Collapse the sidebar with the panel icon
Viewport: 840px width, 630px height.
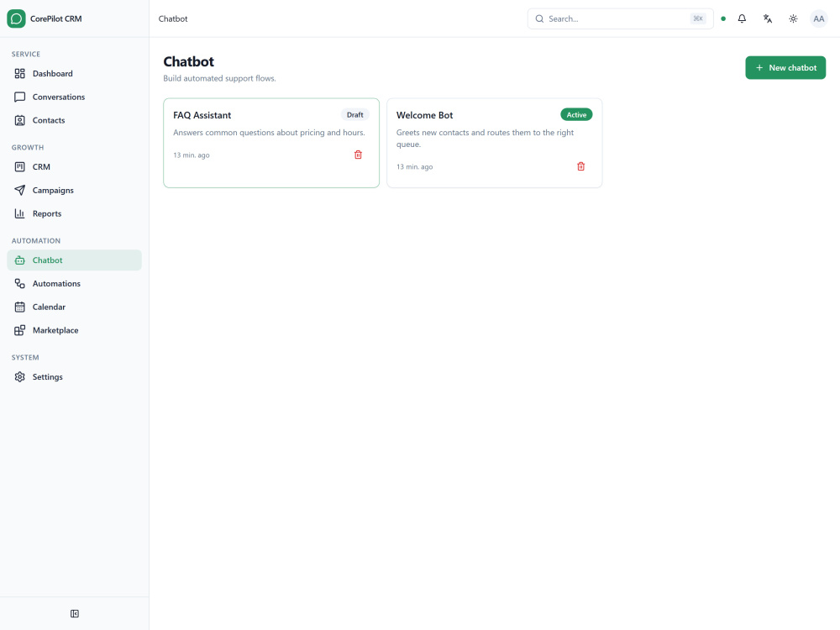tap(75, 613)
